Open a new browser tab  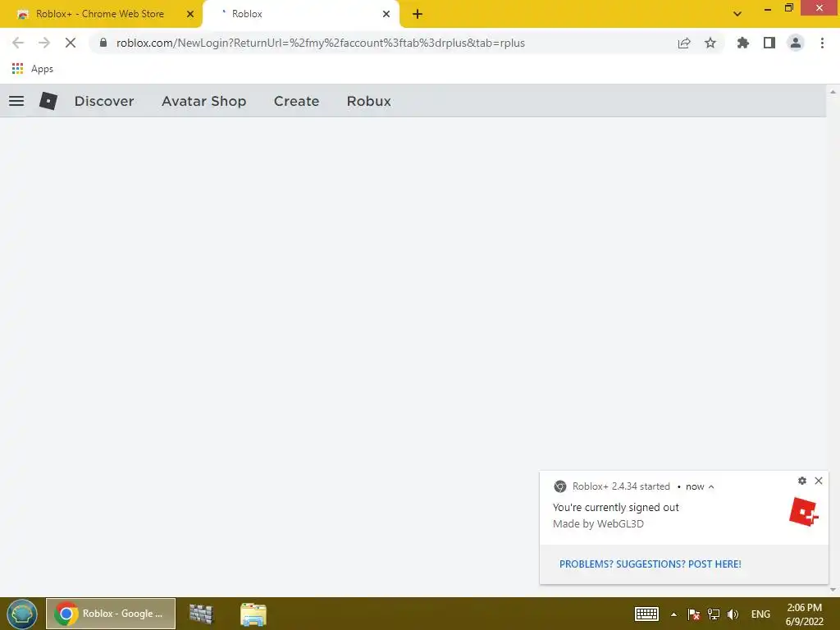[418, 14]
